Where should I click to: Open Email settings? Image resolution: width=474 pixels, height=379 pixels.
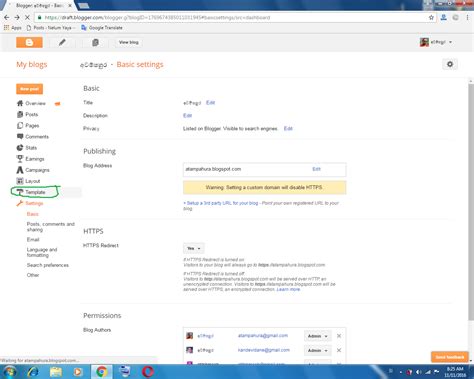tap(33, 240)
